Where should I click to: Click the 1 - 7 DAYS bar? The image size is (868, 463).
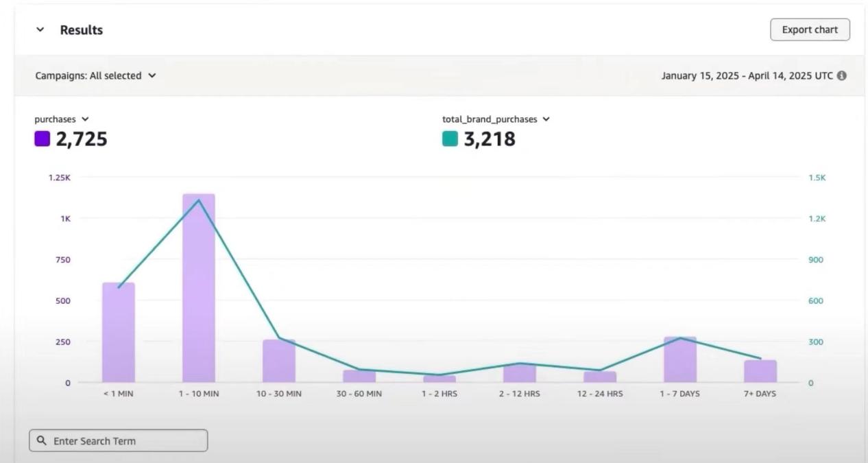tap(679, 360)
